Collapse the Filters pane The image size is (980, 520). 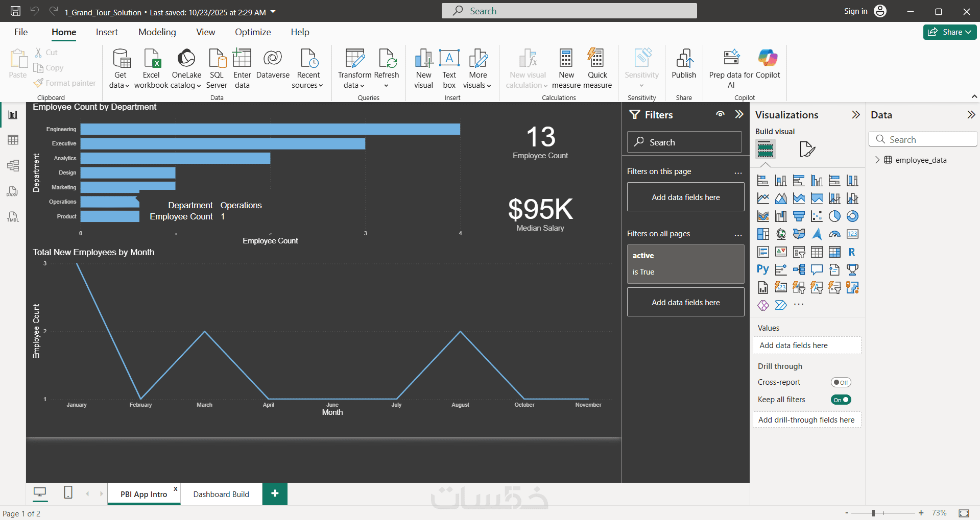[x=739, y=114]
